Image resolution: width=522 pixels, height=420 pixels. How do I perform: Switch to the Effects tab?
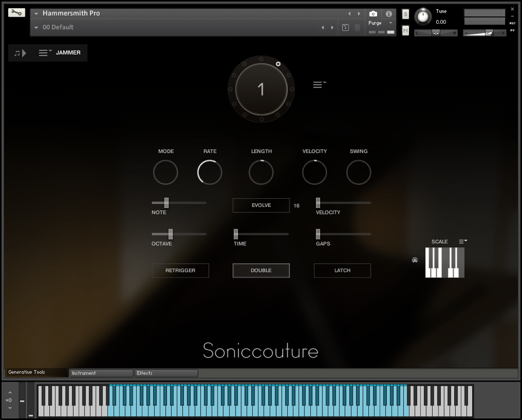click(x=166, y=373)
